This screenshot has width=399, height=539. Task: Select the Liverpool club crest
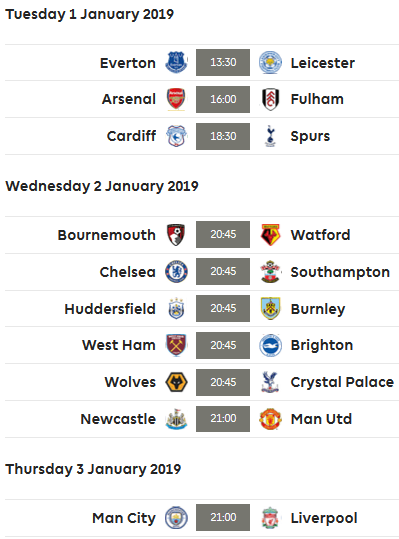tap(270, 518)
